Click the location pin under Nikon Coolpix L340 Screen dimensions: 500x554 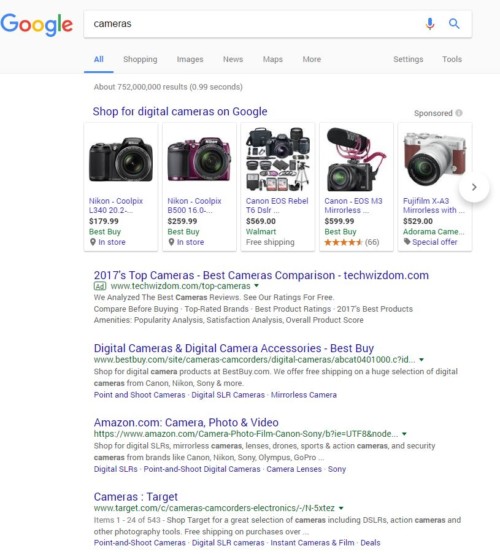[x=93, y=242]
